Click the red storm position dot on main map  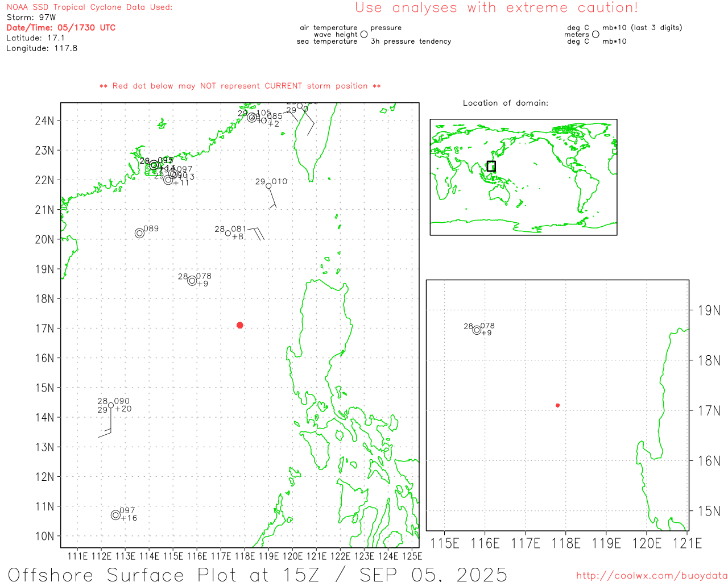(x=240, y=325)
